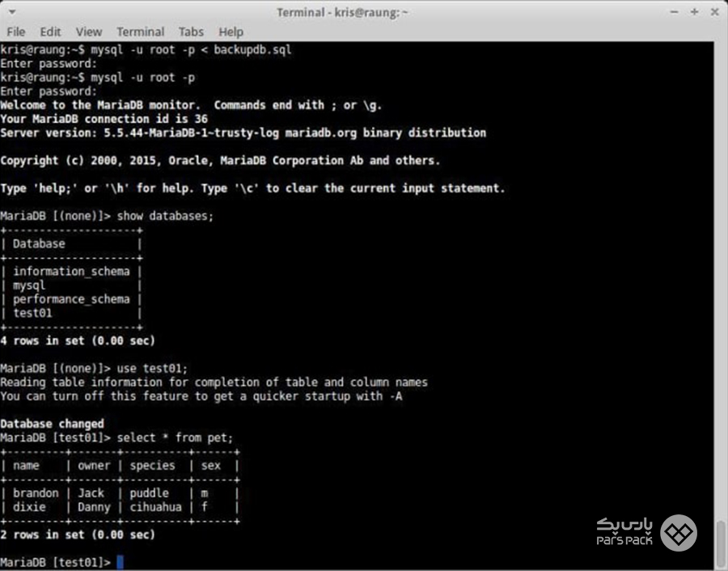728x571 pixels.
Task: Click the 'Welcome to the MariaDB monitor' line
Action: pyautogui.click(x=191, y=105)
